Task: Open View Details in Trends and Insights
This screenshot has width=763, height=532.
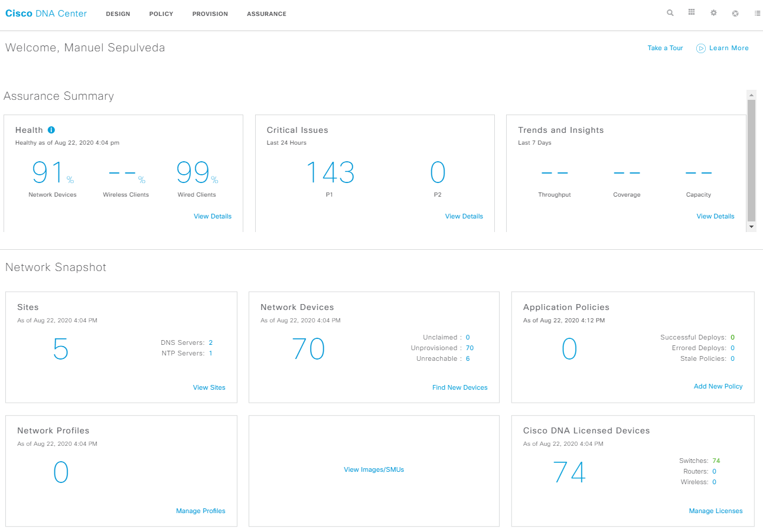Action: pyautogui.click(x=716, y=217)
